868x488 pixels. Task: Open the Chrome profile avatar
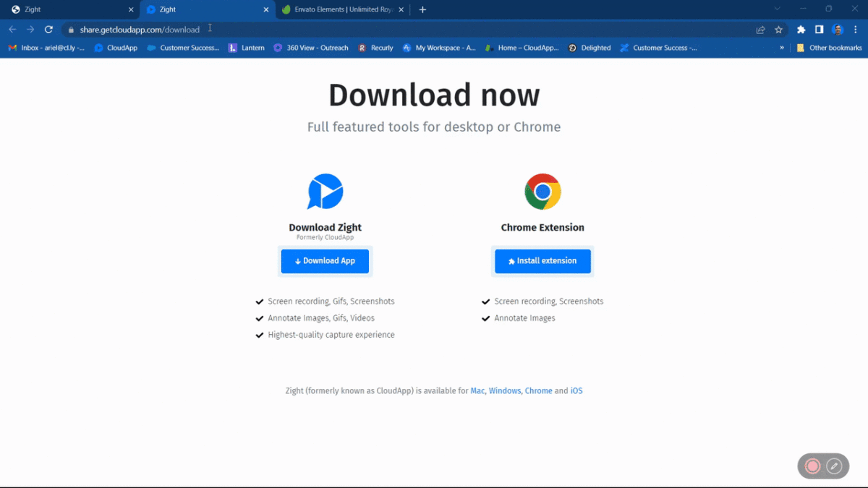click(x=838, y=30)
